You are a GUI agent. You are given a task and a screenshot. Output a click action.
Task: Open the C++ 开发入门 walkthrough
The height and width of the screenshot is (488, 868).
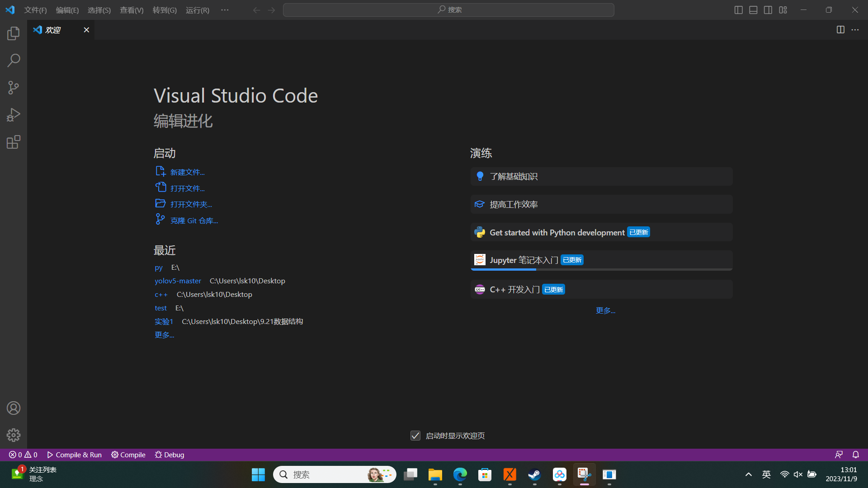601,289
